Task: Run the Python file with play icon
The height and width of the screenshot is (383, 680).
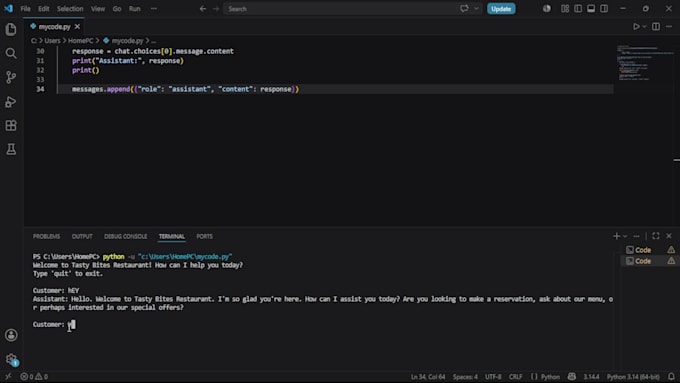Action: tap(636, 26)
